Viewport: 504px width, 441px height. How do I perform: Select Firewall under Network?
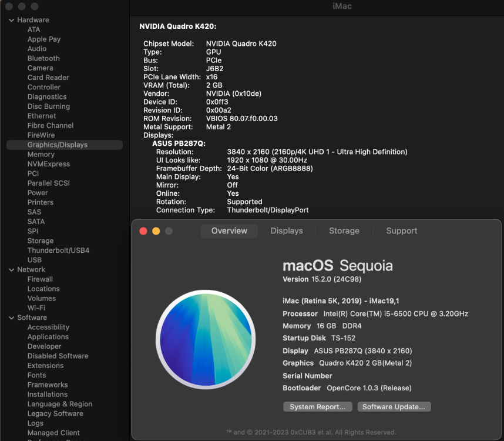click(40, 279)
